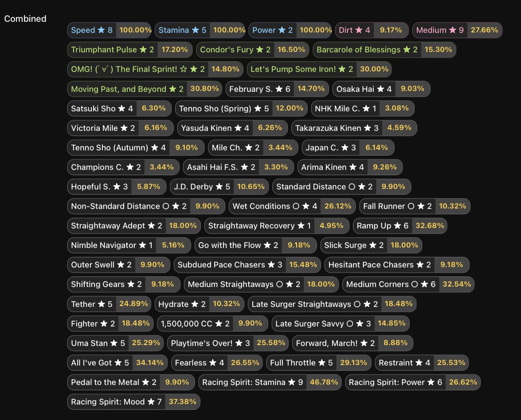Click the All I've Got chip
Screen dimensions: 521x420
point(118,362)
